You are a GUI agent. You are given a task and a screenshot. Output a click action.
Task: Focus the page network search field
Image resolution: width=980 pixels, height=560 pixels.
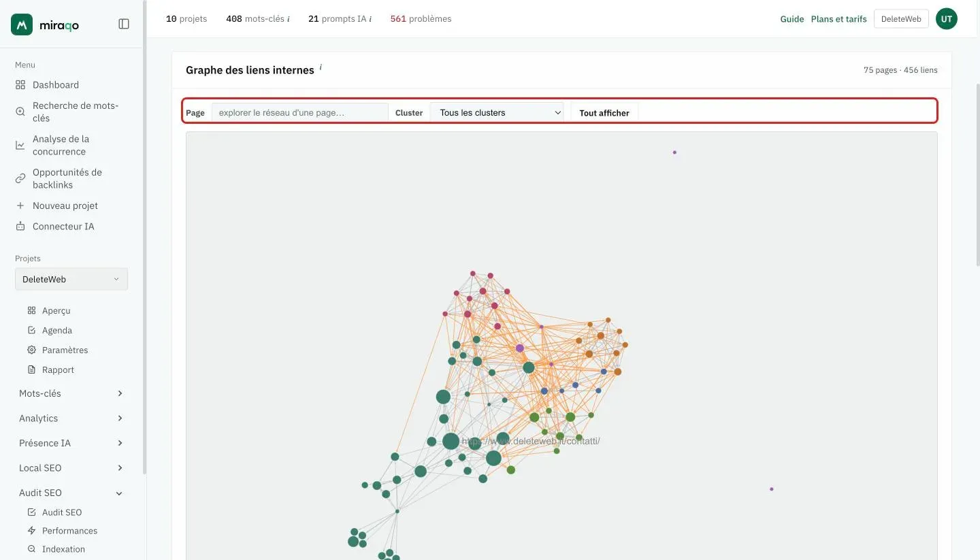pyautogui.click(x=300, y=112)
